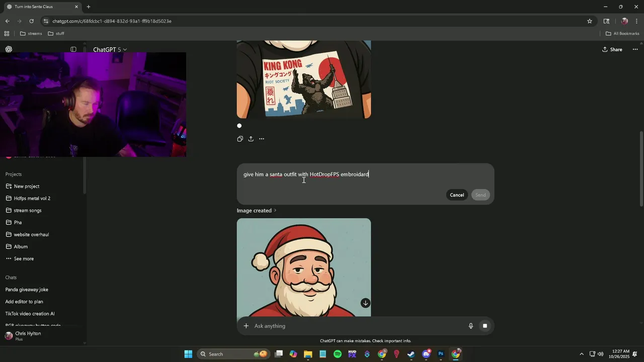
Task: Open the bookmarks apps grid icon
Action: pos(7,34)
